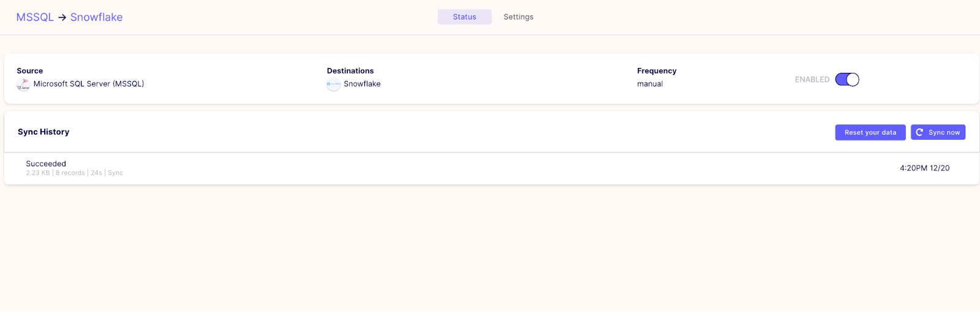Click Reset your data button
This screenshot has width=980, height=312.
tap(870, 132)
